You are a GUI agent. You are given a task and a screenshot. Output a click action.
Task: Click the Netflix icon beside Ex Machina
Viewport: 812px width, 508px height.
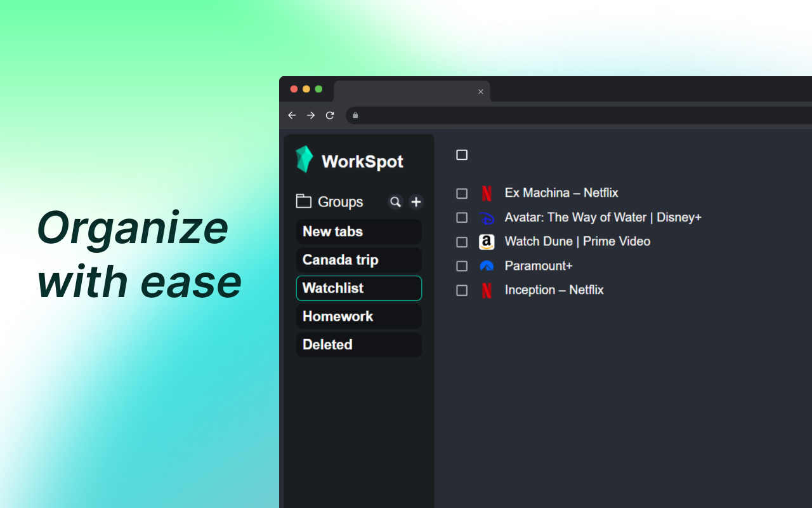tap(487, 193)
